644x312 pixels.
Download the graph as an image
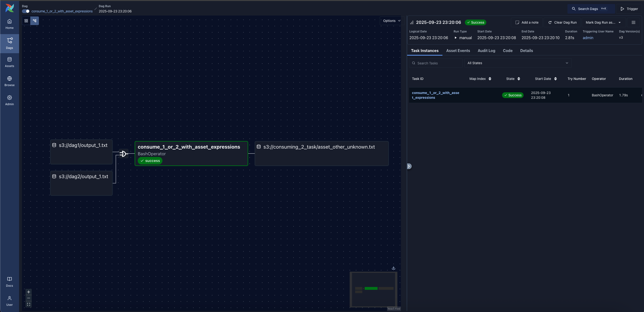coord(393,268)
